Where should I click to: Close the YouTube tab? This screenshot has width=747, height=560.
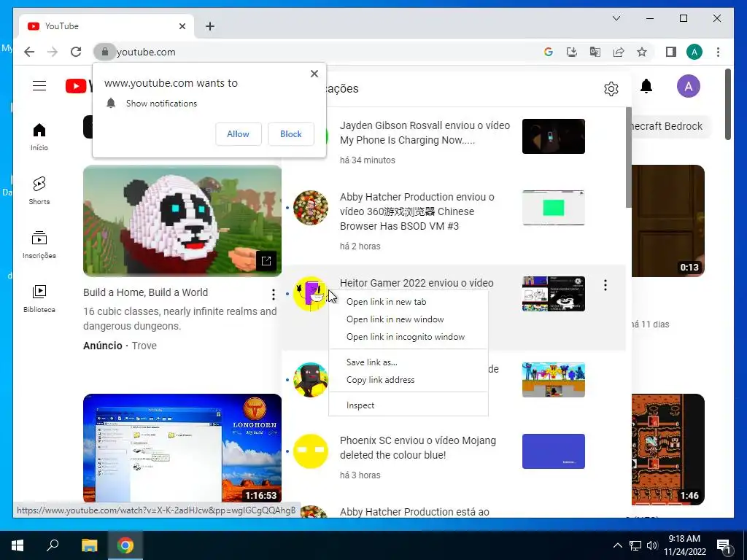tap(182, 26)
